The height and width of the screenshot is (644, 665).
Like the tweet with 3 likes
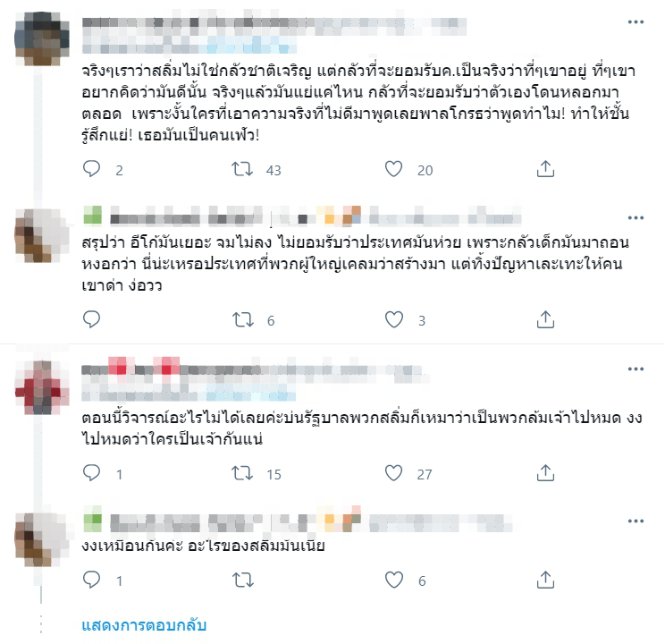pyautogui.click(x=393, y=319)
